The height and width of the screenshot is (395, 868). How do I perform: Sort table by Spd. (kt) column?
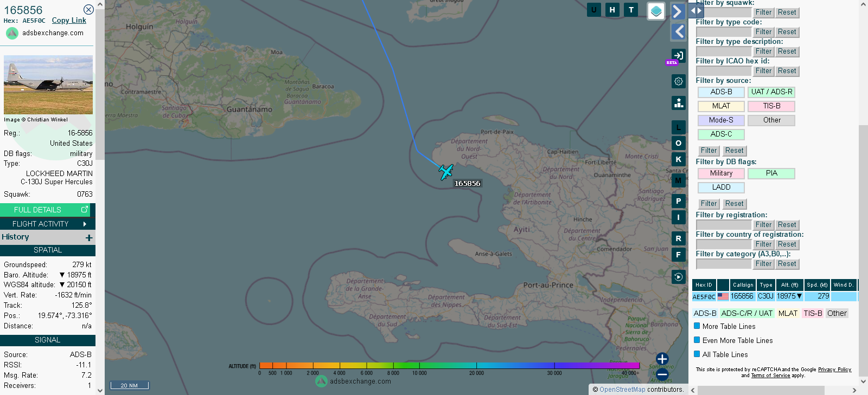point(817,285)
